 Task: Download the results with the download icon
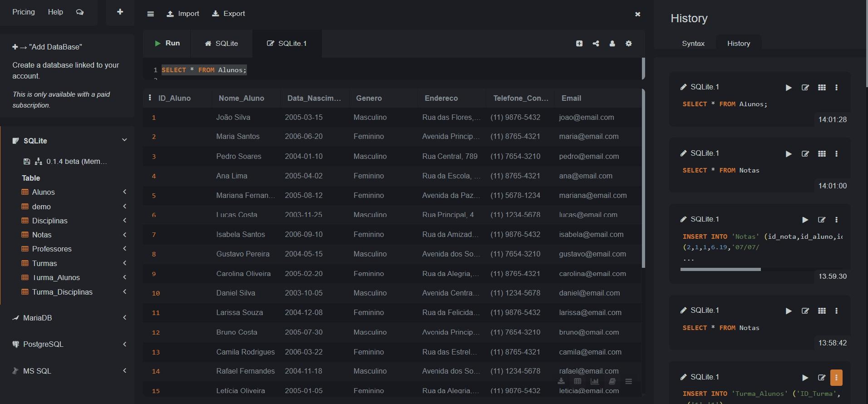click(561, 381)
